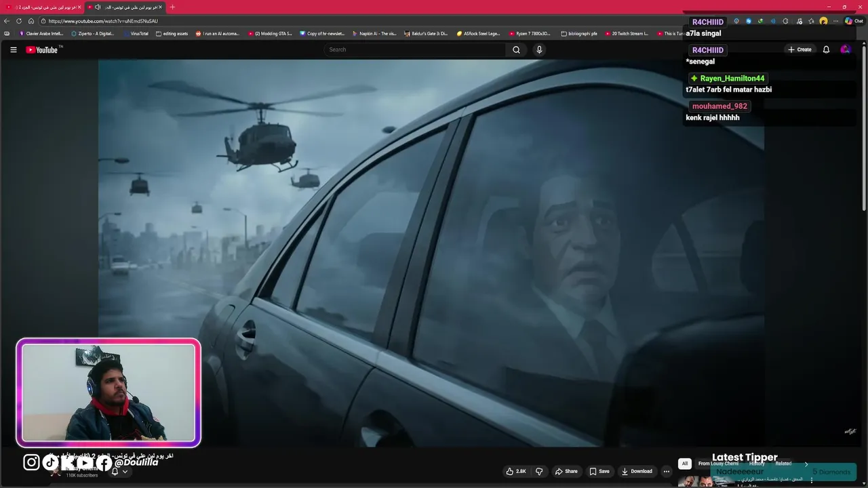Open a new browser tab
This screenshot has width=868, height=488.
coord(172,7)
